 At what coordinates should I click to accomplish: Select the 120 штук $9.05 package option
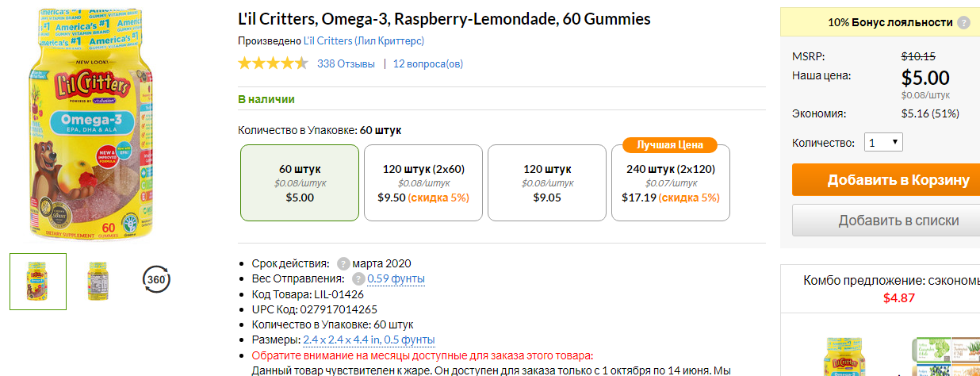pos(547,182)
